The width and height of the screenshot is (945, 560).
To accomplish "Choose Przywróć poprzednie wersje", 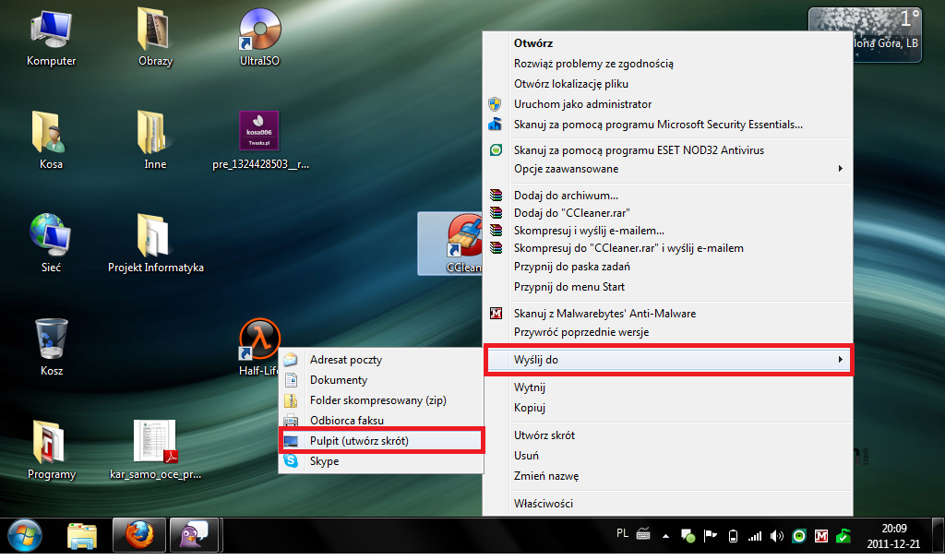I will coord(668,332).
